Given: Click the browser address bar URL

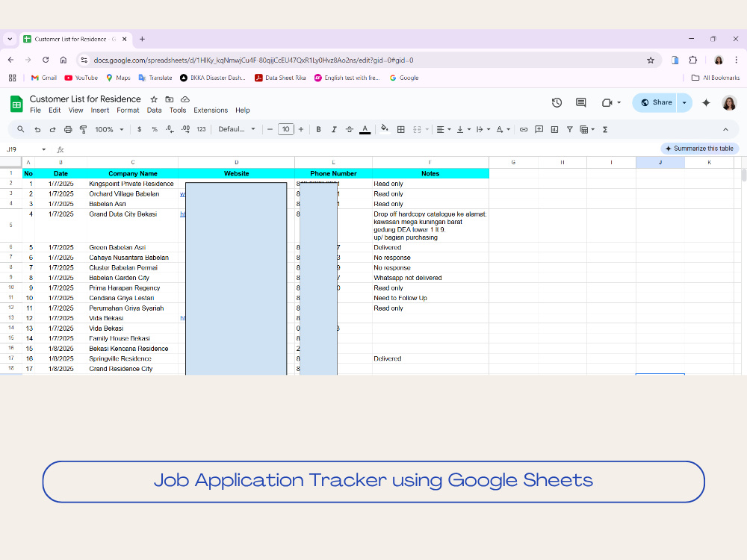Looking at the screenshot, I should [x=253, y=60].
